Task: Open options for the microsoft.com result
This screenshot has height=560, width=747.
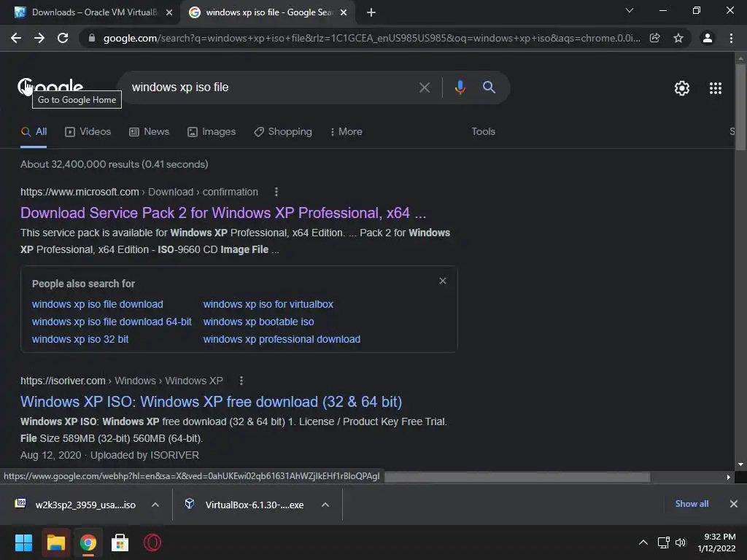Action: click(276, 192)
